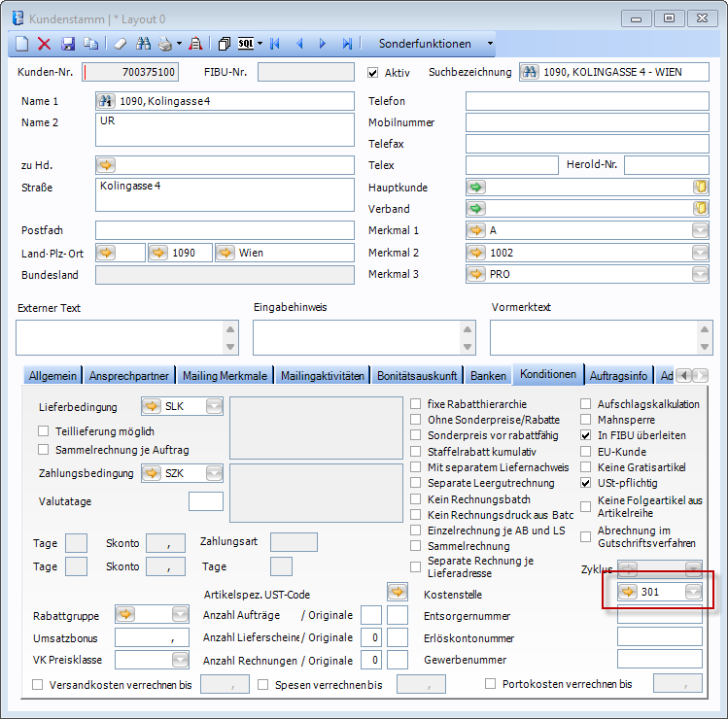Expand the Merkmal 1 dropdown
This screenshot has height=719, width=728.
(x=700, y=230)
